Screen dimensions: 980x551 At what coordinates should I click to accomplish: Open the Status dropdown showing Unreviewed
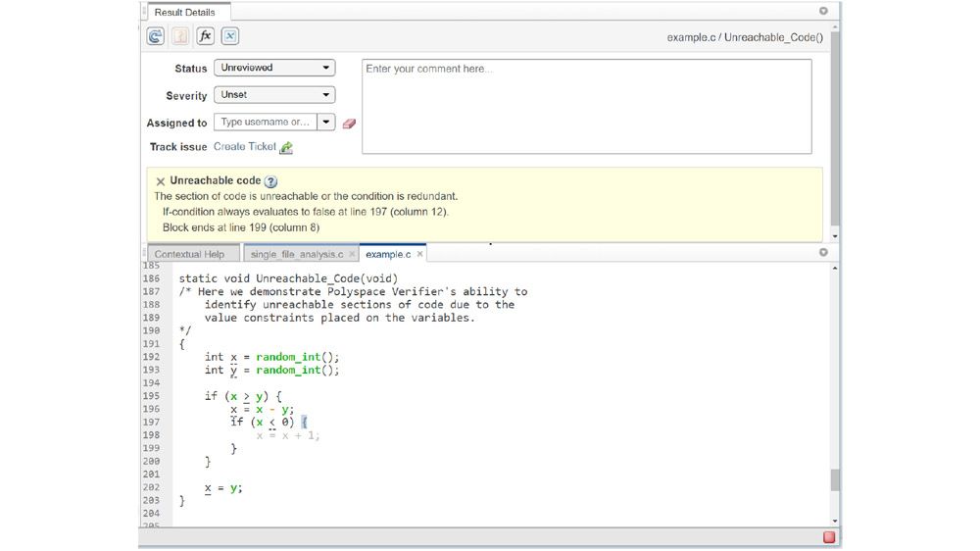coord(274,68)
